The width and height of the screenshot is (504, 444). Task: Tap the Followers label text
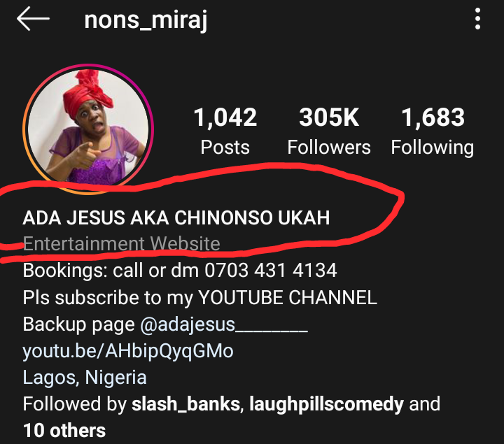pyautogui.click(x=329, y=148)
